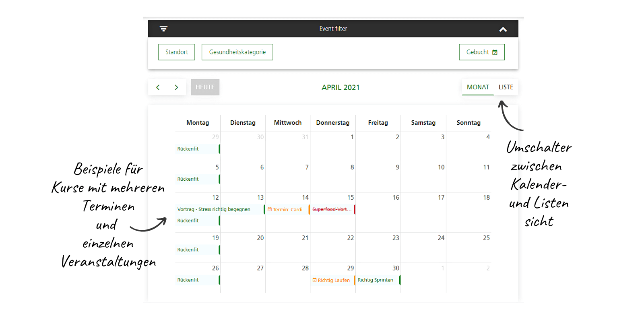This screenshot has width=644, height=322.
Task: Open the Termin: Cardi... event on April 14
Action: [288, 210]
